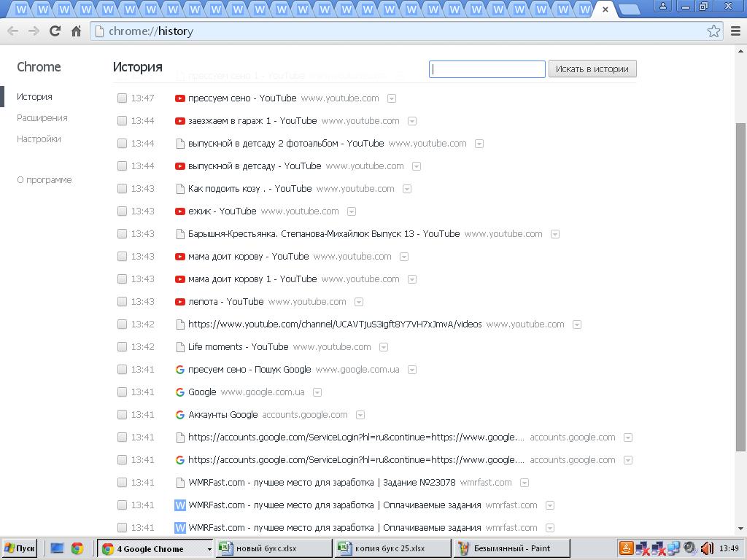Image resolution: width=747 pixels, height=560 pixels.
Task: Check the box for 'лепота - YouTube'
Action: tap(122, 302)
